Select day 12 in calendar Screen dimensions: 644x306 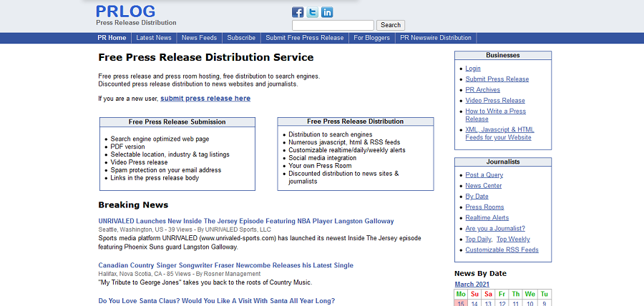[502, 304]
